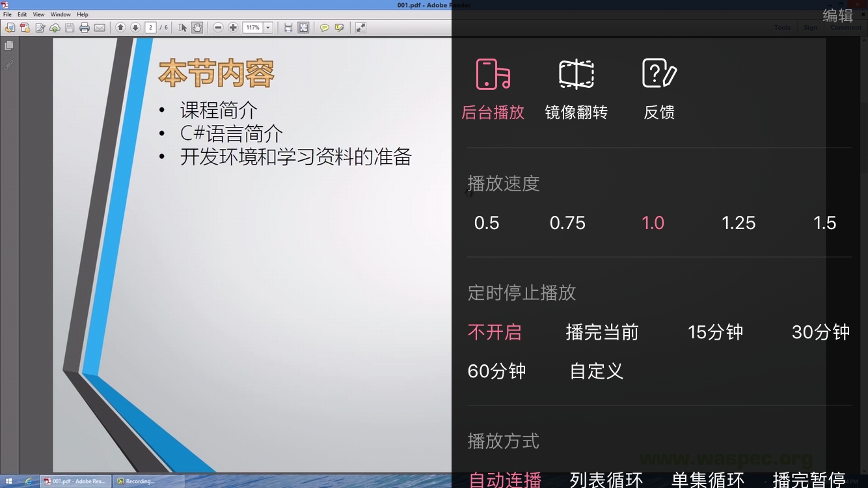The width and height of the screenshot is (868, 488).
Task: Add a sticky note comment
Action: click(x=324, y=27)
